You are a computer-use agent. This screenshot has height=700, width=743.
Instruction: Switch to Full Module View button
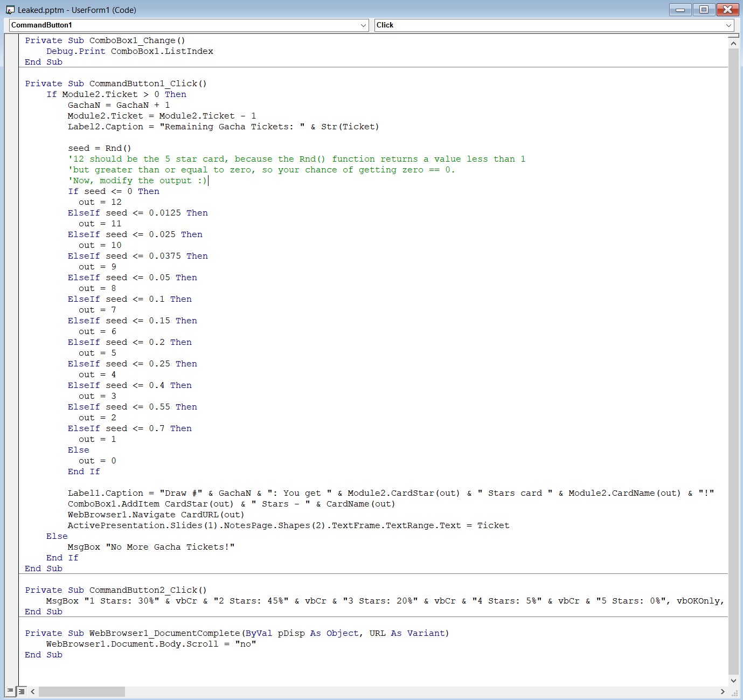coord(22,691)
